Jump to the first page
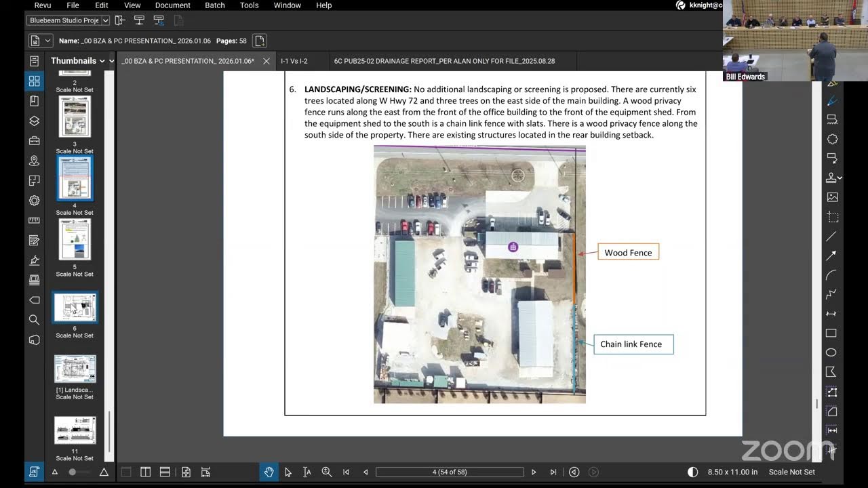Screen dimensions: 868x488 pyautogui.click(x=346, y=472)
